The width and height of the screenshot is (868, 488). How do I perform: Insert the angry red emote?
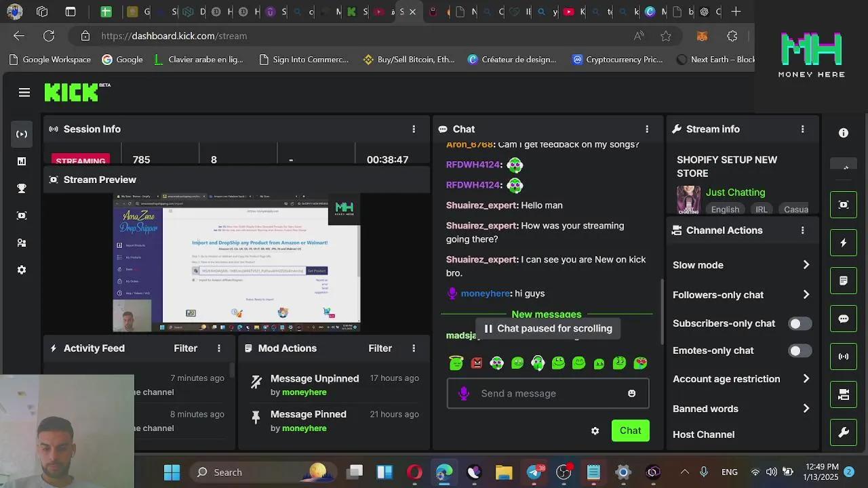pos(477,363)
